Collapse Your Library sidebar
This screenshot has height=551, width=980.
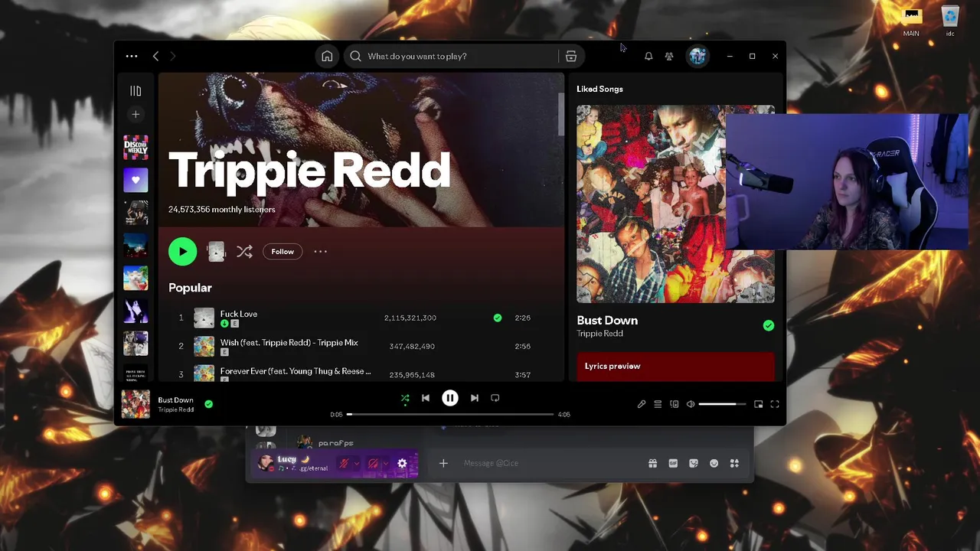click(x=136, y=91)
